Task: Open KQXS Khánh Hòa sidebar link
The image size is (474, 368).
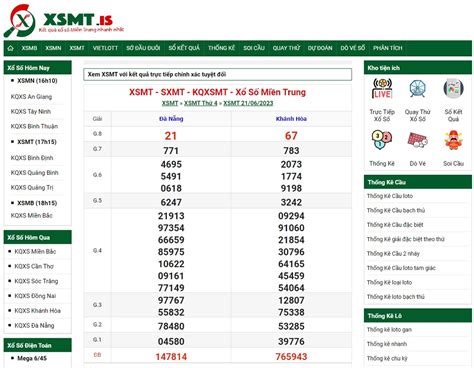Action: click(38, 310)
